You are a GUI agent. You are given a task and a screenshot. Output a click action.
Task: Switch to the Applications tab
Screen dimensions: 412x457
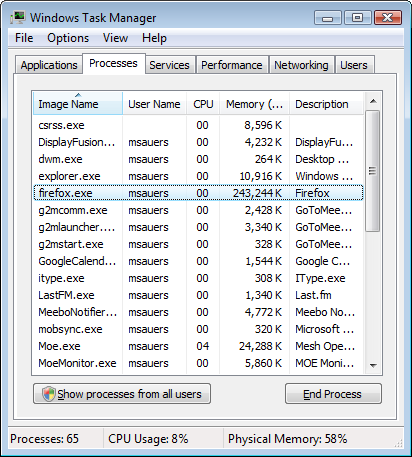pyautogui.click(x=49, y=65)
